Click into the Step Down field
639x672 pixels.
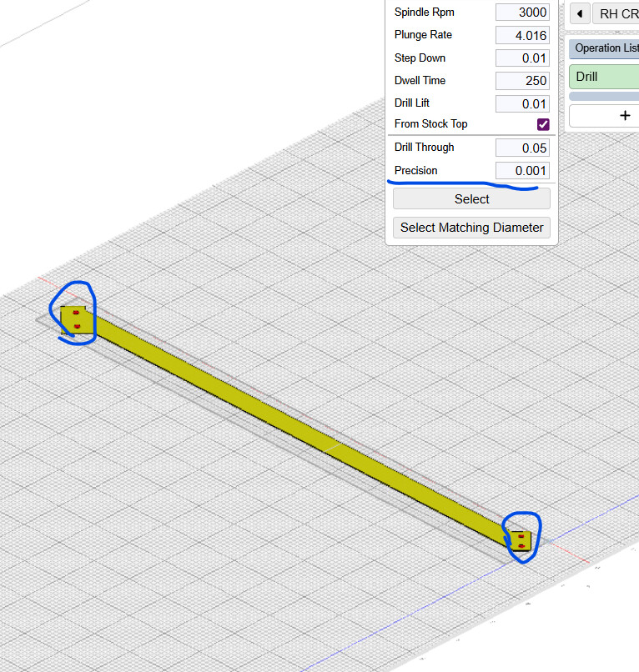[x=522, y=58]
